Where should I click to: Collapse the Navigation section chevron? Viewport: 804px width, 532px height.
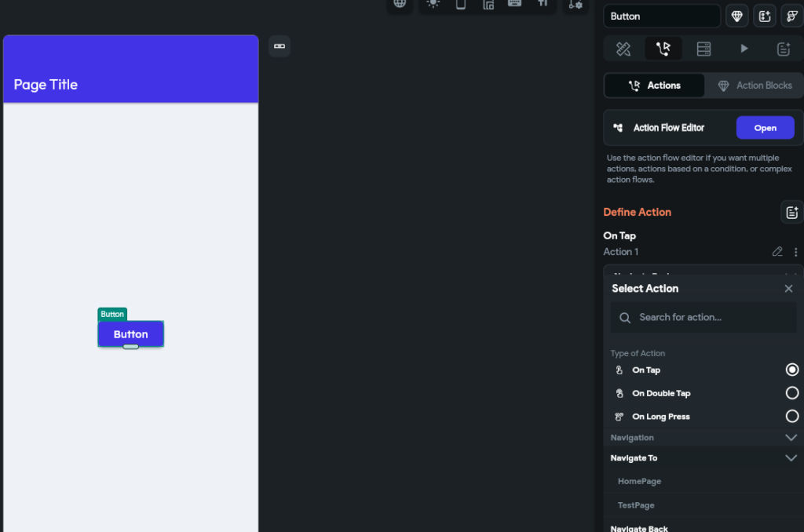click(791, 438)
